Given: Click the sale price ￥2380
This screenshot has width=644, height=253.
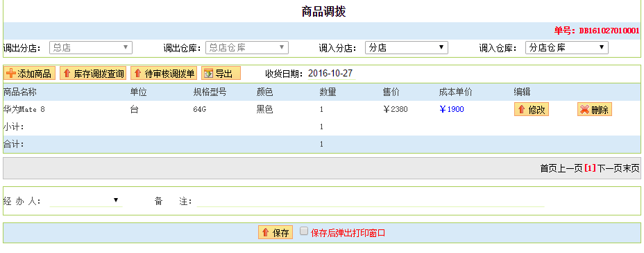Looking at the screenshot, I should (x=395, y=110).
